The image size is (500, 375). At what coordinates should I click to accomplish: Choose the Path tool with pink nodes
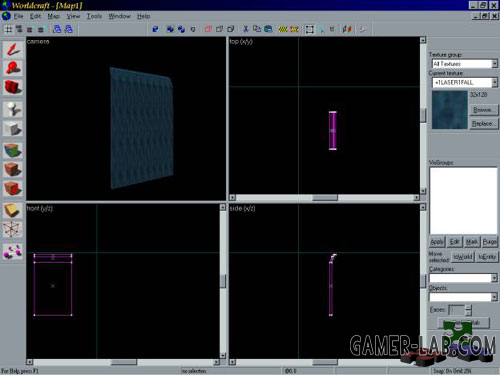point(13,251)
